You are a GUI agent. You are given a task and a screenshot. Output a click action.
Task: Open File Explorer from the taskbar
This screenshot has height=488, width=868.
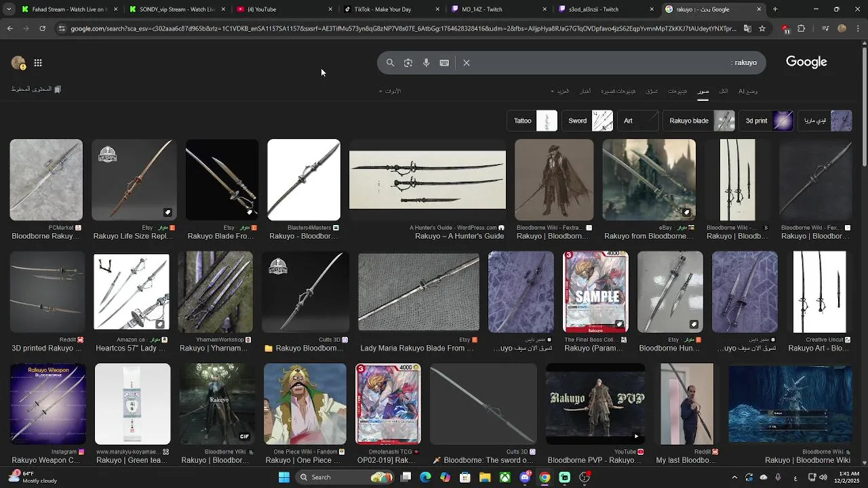coord(485,477)
